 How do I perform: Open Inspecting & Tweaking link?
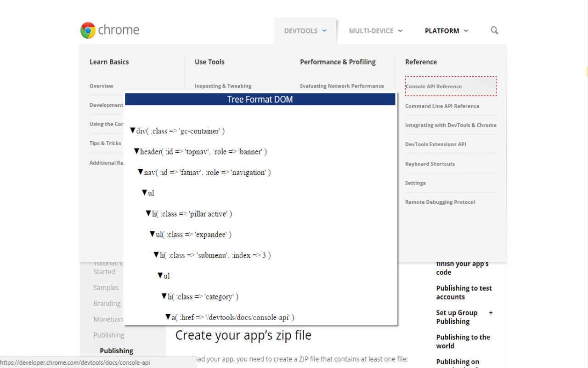(x=223, y=86)
